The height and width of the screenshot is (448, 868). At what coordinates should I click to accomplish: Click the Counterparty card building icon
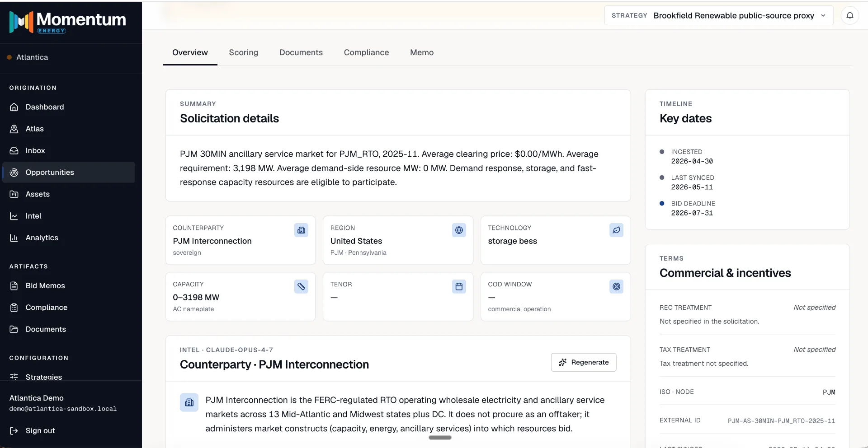coord(302,230)
